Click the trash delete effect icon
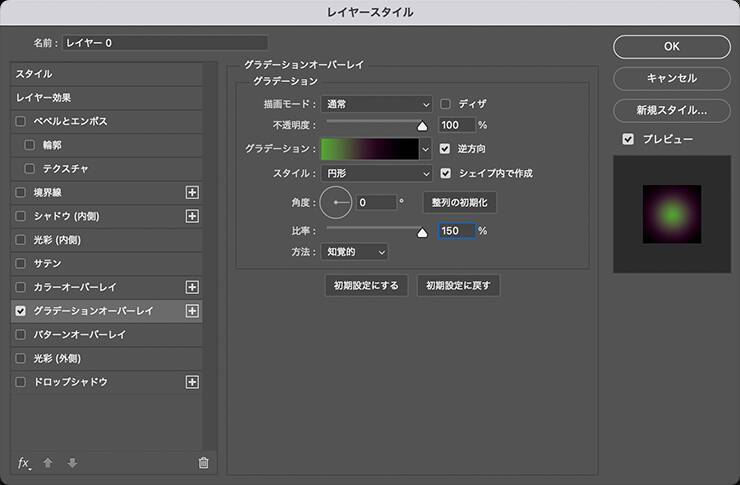Image resolution: width=740 pixels, height=485 pixels. tap(204, 462)
